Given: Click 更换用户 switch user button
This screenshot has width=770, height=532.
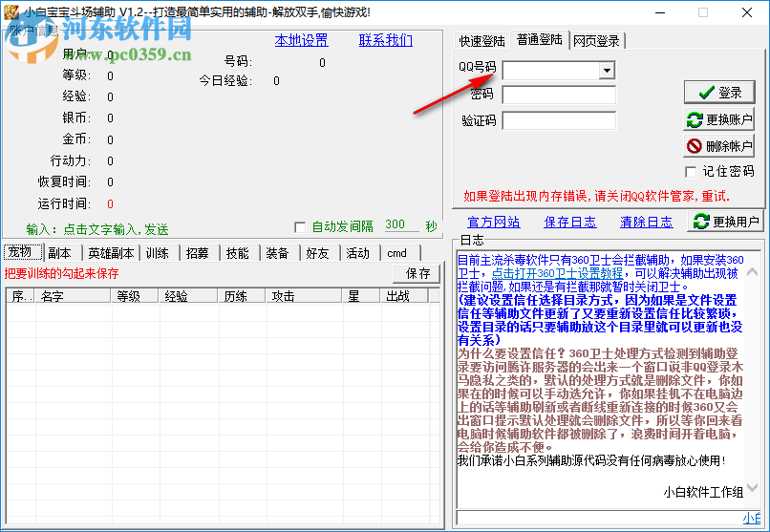Looking at the screenshot, I should coord(725,222).
